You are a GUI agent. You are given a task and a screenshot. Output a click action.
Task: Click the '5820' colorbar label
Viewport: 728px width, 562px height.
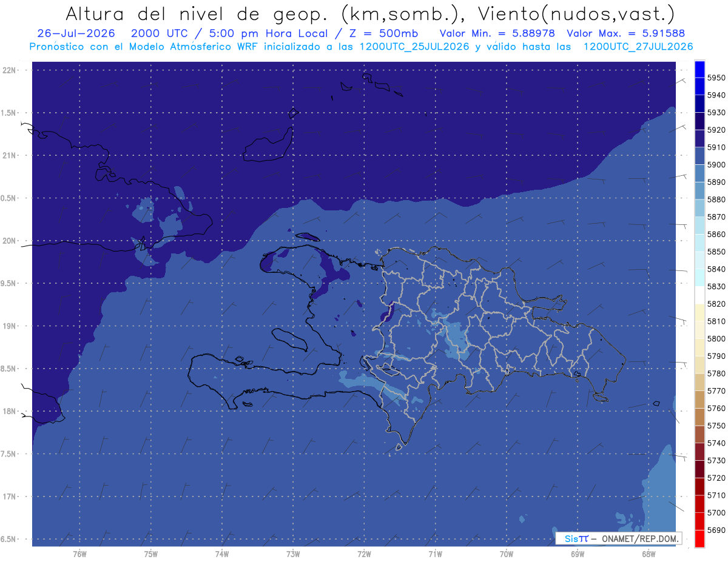[x=716, y=304]
